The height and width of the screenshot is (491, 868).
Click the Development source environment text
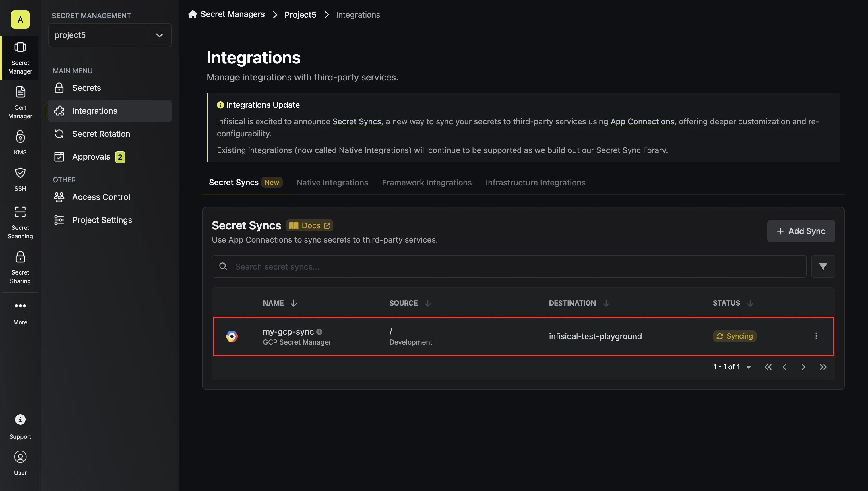point(410,342)
